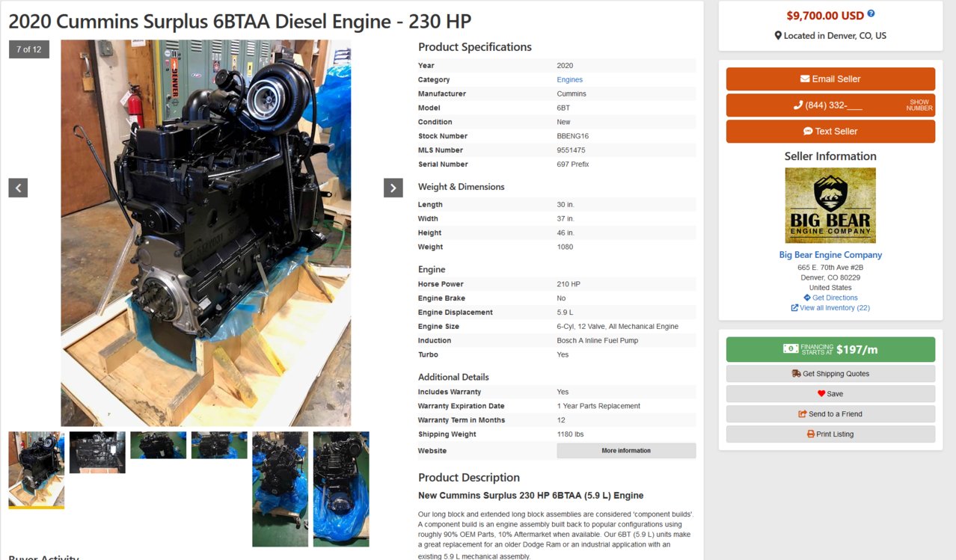The height and width of the screenshot is (560, 956).
Task: Click 'Bosch A Inline Fuel Pump' value
Action: coord(598,341)
